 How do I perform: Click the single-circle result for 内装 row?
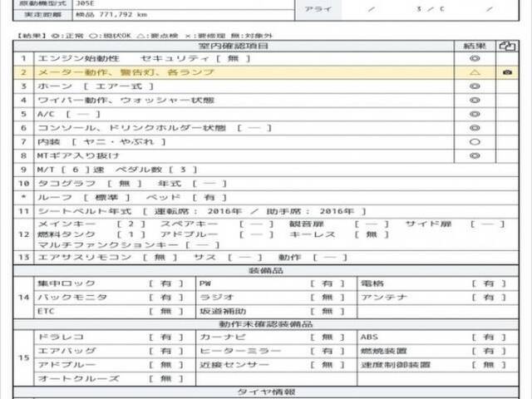[x=475, y=142]
